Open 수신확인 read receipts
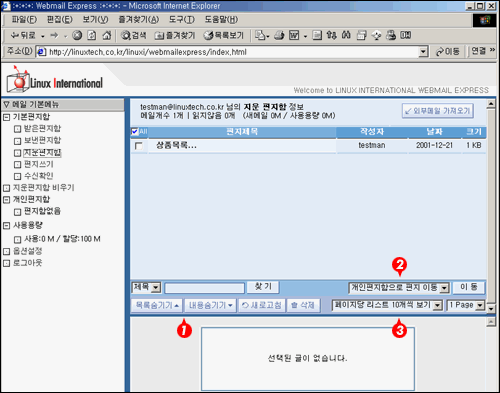 [x=39, y=176]
